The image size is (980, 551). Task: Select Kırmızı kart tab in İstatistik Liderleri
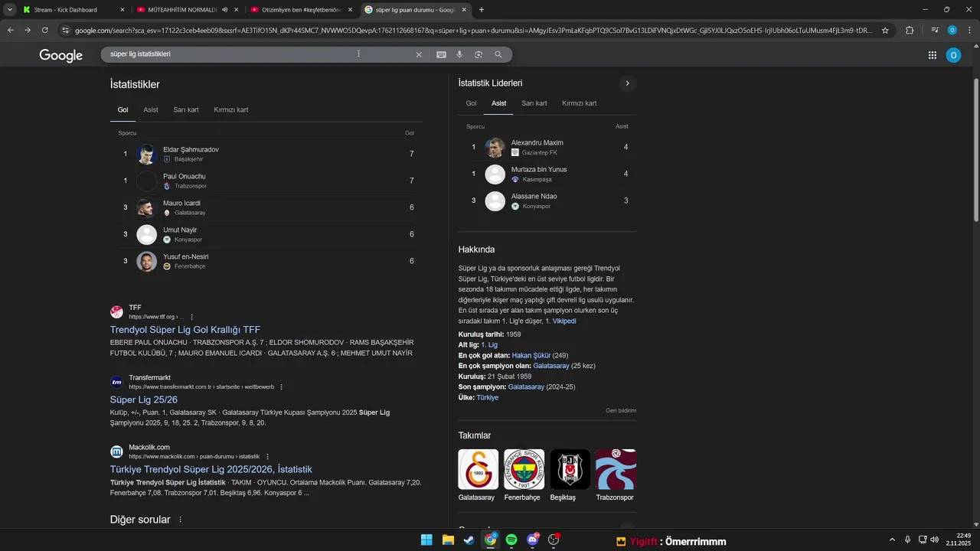(x=580, y=103)
